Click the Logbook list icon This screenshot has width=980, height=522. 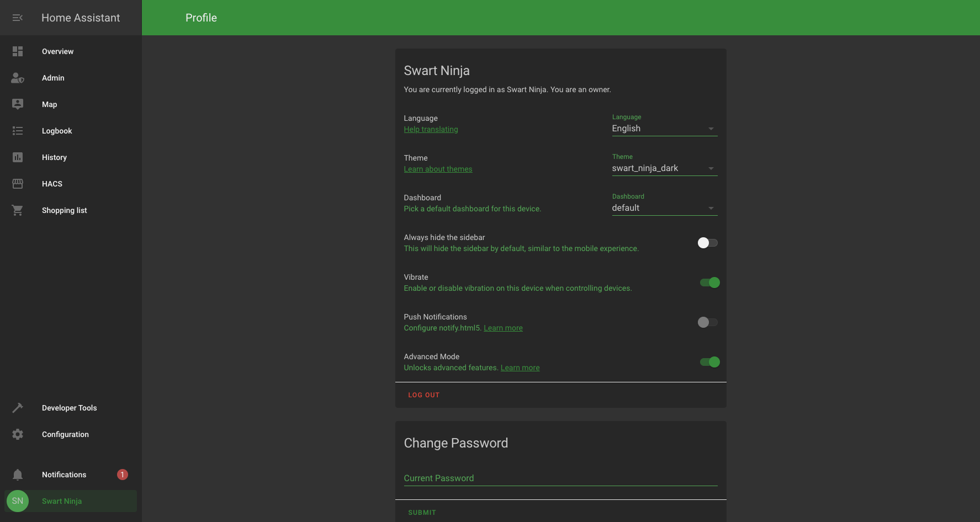(18, 131)
